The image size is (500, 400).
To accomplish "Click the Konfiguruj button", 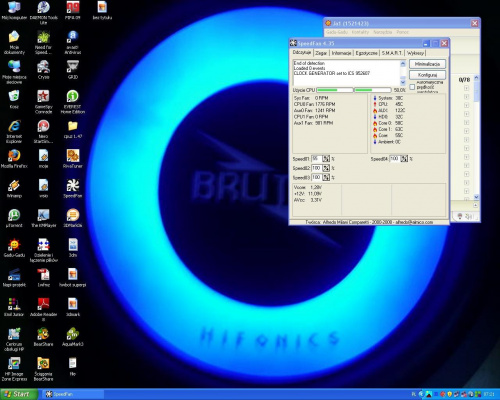I will (427, 75).
